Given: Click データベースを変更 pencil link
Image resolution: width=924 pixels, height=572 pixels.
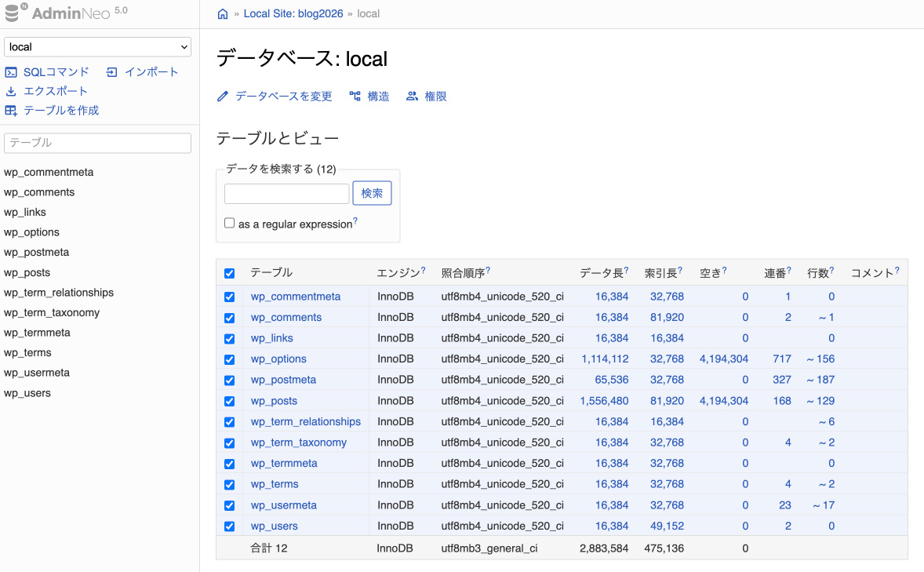Looking at the screenshot, I should (275, 97).
